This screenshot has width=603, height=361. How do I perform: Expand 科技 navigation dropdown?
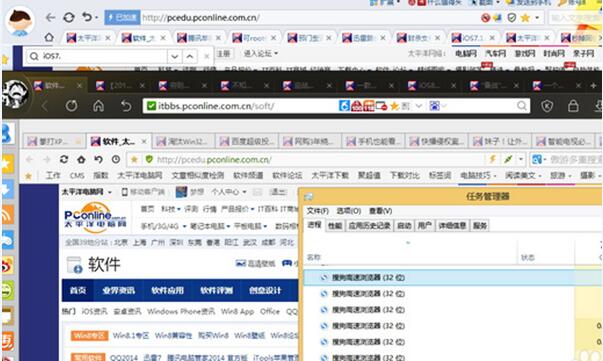click(178, 209)
